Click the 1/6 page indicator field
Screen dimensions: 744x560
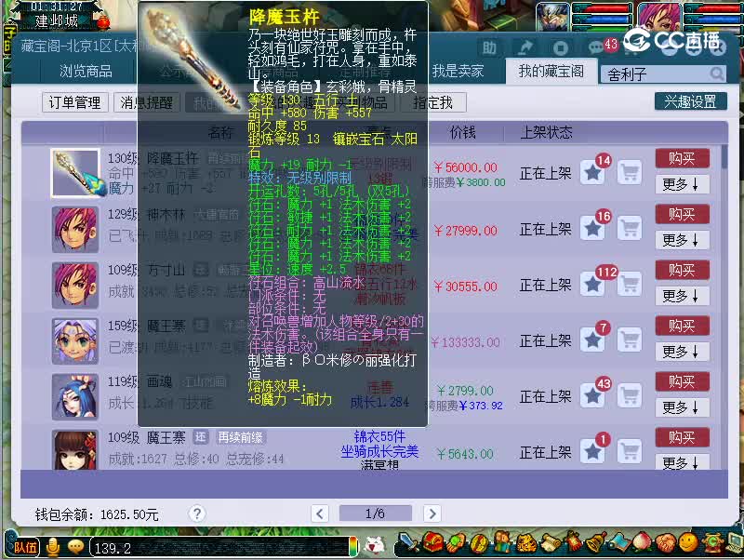coord(376,513)
